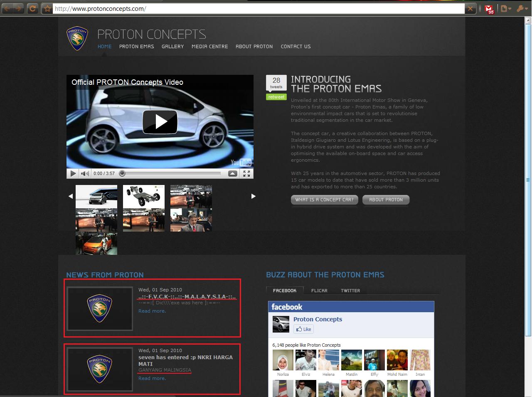Select the car chassis render thumbnail

pos(144,197)
